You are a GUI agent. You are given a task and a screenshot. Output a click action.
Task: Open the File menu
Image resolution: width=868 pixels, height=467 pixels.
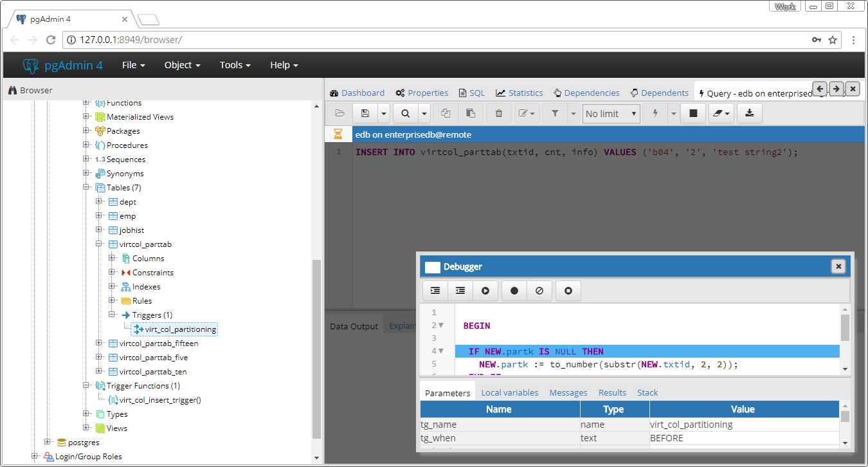[134, 65]
